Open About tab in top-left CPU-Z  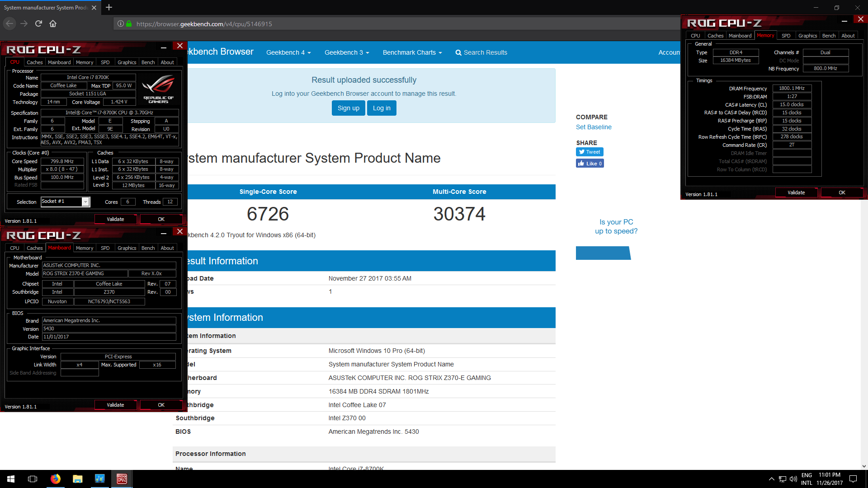(167, 62)
